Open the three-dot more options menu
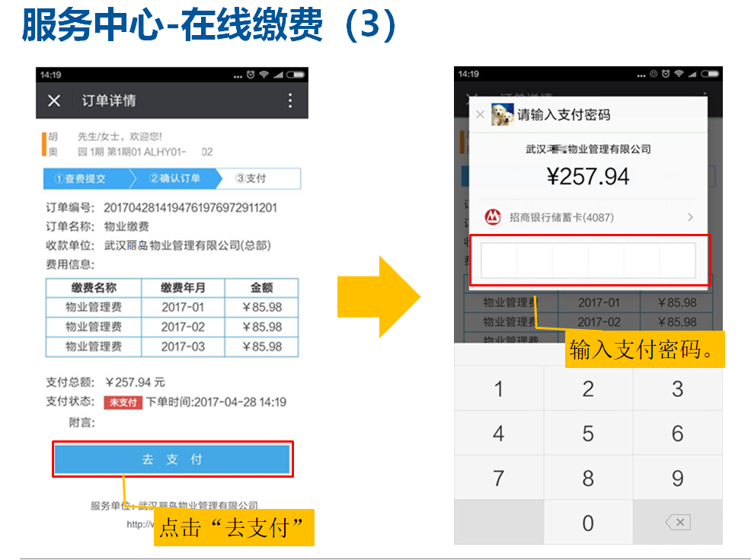This screenshot has width=751, height=560. 289,101
